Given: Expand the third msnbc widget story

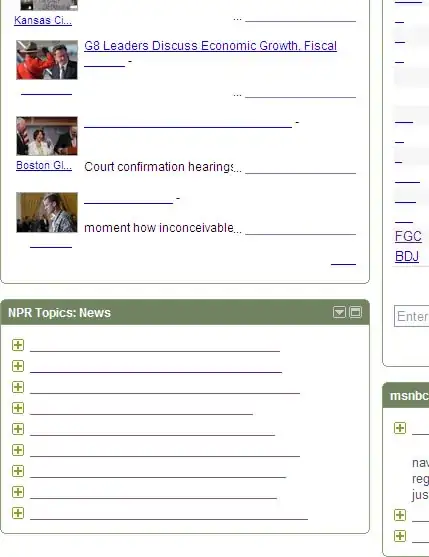Looking at the screenshot, I should 400,536.
